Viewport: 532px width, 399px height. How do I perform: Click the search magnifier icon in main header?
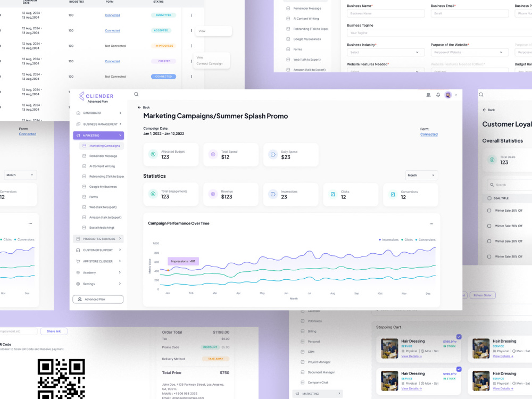pos(136,94)
